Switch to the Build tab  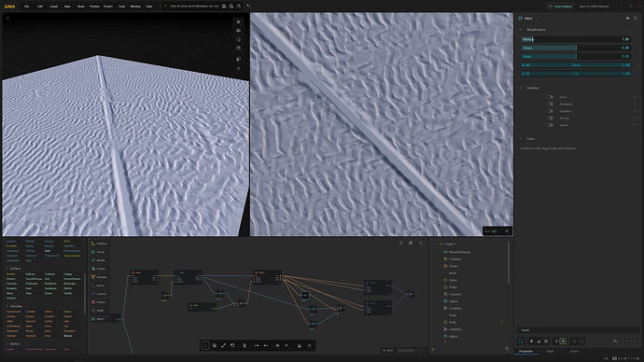[550, 352]
